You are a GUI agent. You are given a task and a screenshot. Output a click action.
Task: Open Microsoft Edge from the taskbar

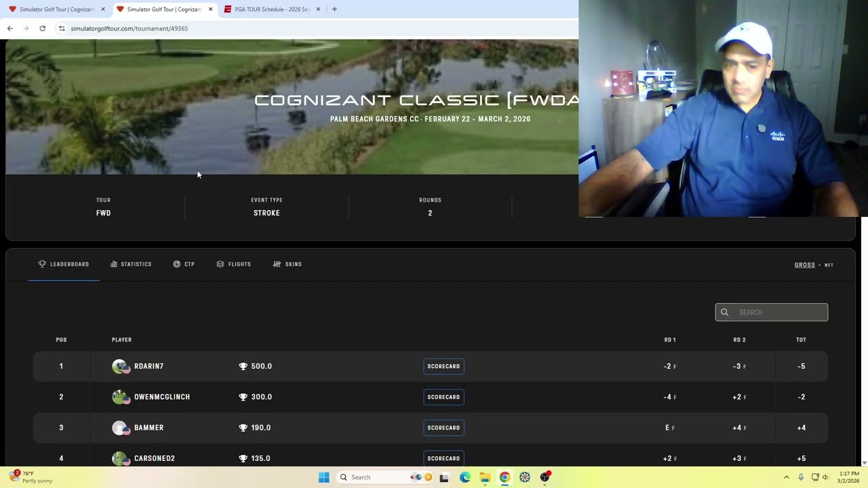[465, 477]
